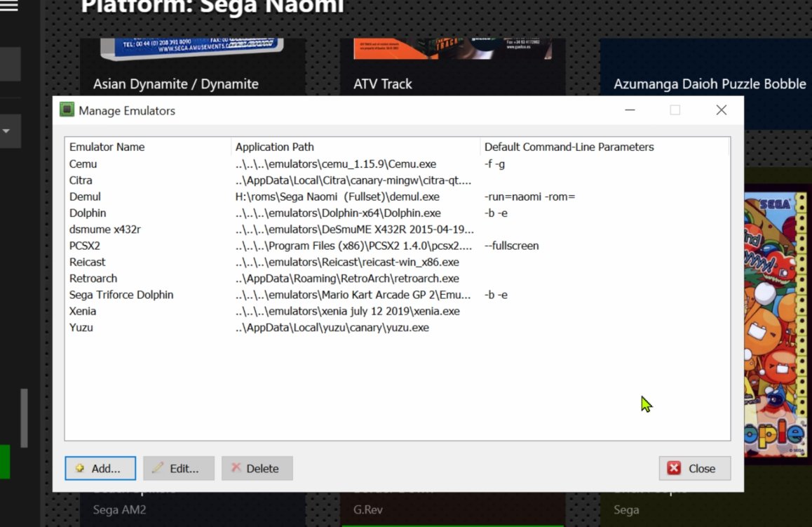
Task: Add a new emulator
Action: pos(100,469)
